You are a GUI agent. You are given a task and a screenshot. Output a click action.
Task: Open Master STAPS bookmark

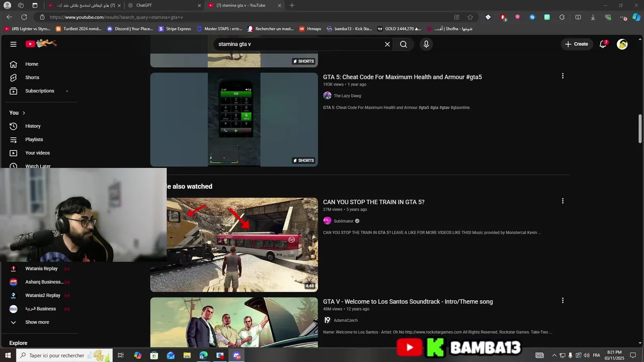tap(219, 29)
